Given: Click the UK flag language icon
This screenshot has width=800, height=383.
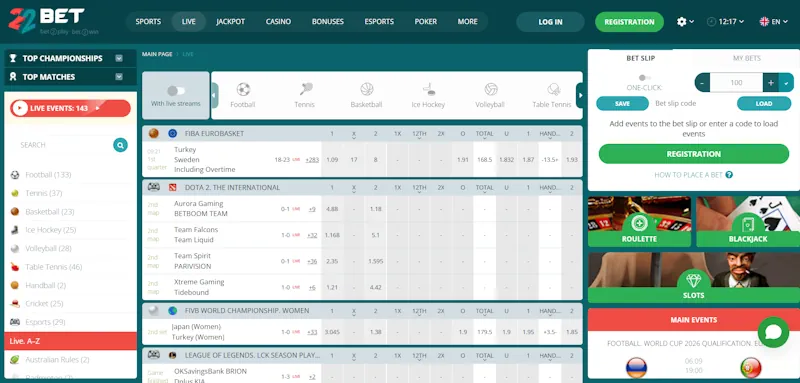Looking at the screenshot, I should [764, 21].
